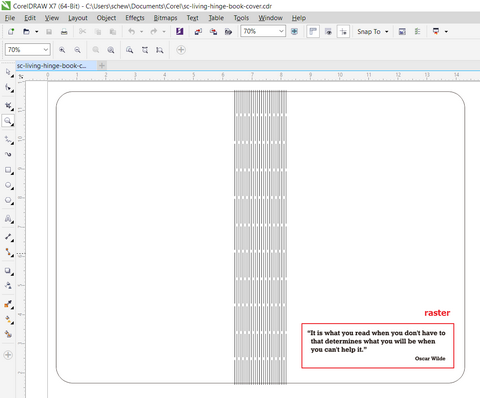The height and width of the screenshot is (398, 480).
Task: Select the Interactive Fill tool
Action: point(9,320)
